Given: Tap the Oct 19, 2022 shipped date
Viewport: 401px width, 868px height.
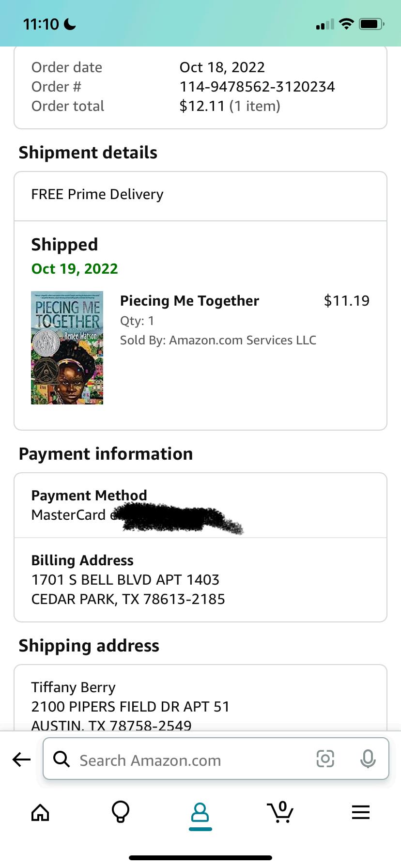Looking at the screenshot, I should 75,269.
